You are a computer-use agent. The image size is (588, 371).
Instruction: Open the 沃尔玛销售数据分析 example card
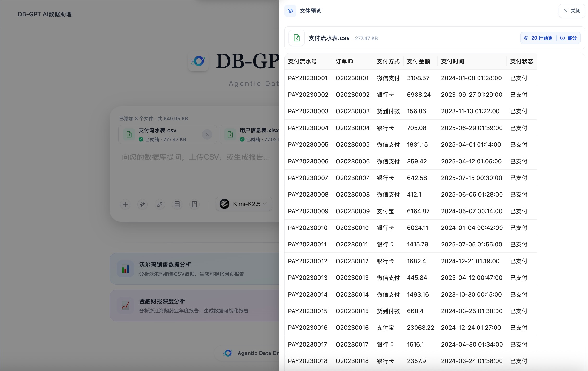tap(194, 269)
